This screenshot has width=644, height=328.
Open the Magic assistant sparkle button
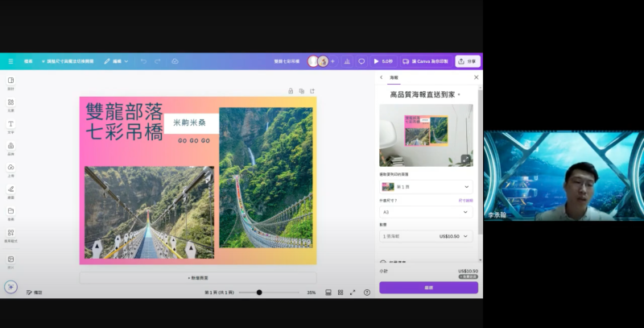tap(10, 287)
